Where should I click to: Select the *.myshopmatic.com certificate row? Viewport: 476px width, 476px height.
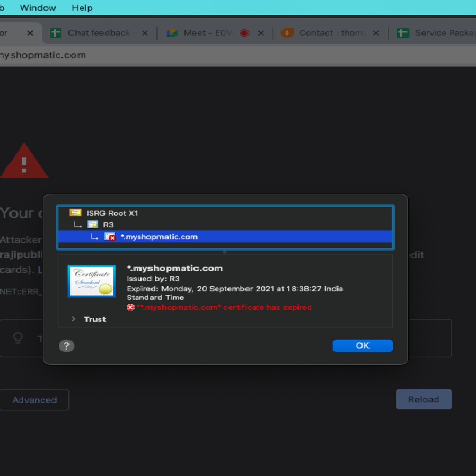(x=225, y=237)
